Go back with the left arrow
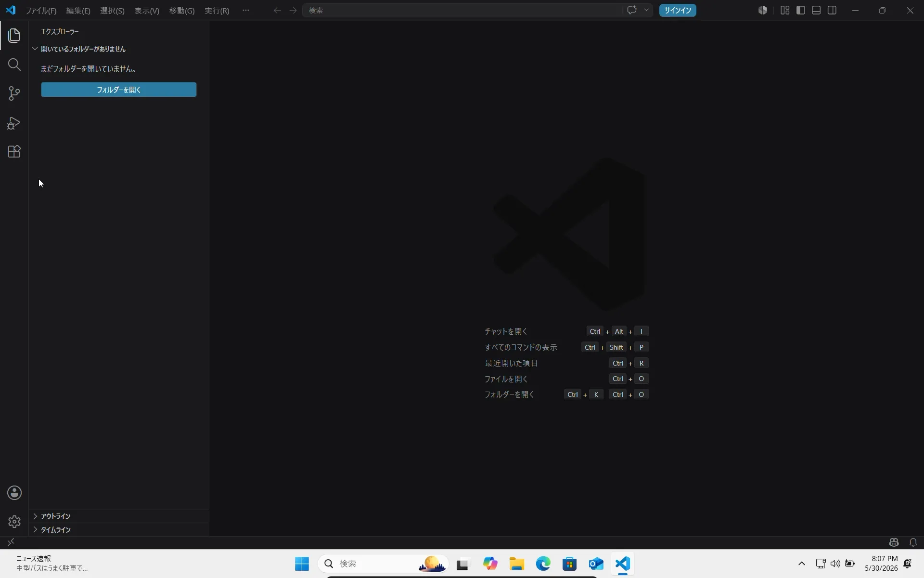This screenshot has height=578, width=924. coord(277,10)
